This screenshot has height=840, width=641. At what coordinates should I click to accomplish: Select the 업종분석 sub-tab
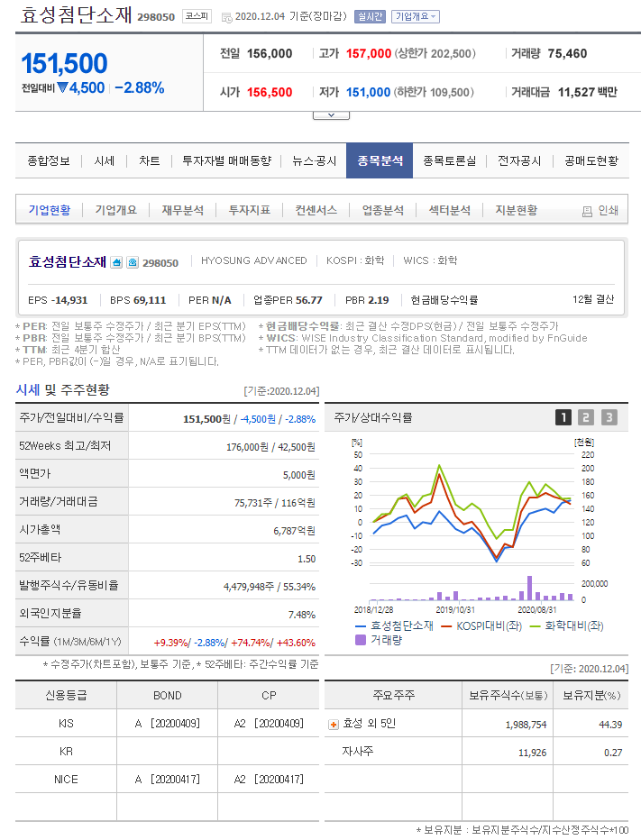(x=382, y=210)
